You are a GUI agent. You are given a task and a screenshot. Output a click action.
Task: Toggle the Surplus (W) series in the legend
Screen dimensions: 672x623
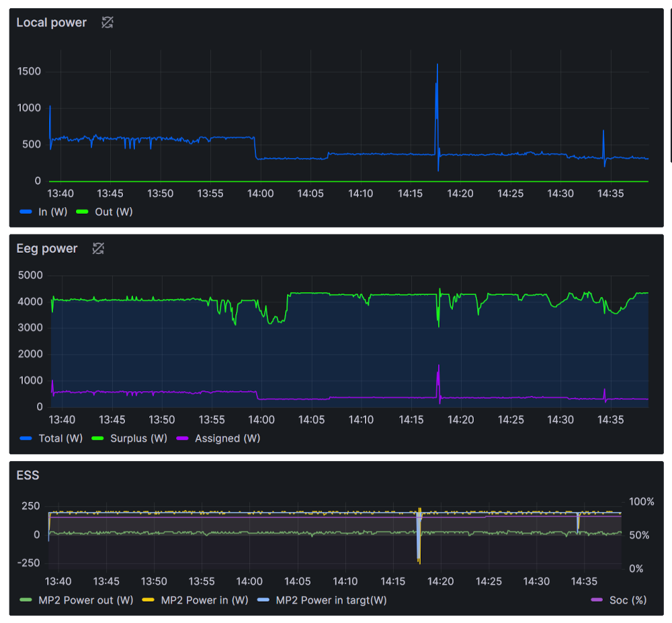click(x=140, y=438)
